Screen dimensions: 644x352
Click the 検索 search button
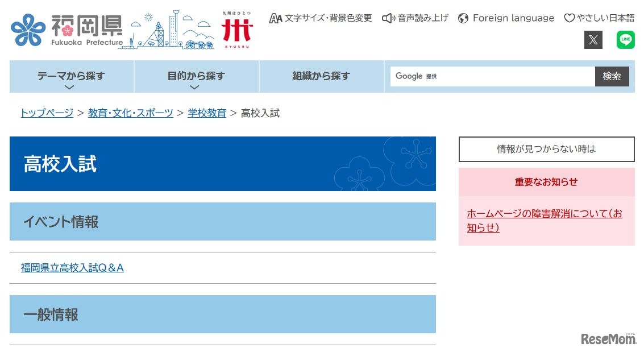[x=612, y=76]
